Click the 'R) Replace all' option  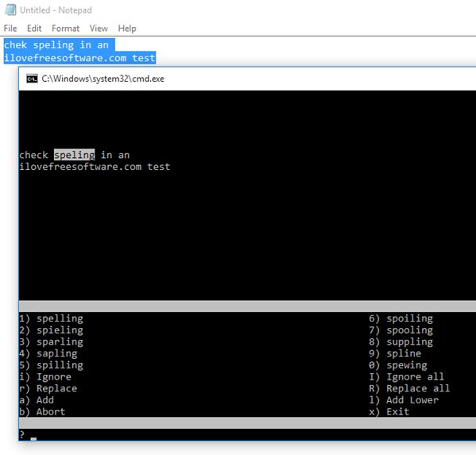pos(409,388)
